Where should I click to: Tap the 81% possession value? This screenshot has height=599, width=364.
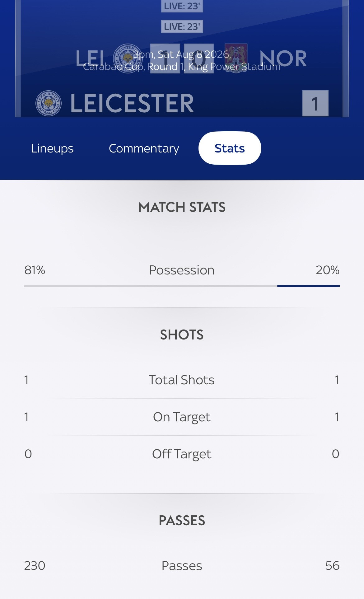coord(35,270)
